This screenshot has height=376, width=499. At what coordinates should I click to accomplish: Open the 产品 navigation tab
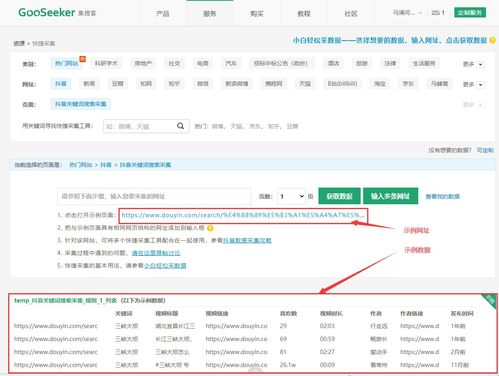pos(163,14)
